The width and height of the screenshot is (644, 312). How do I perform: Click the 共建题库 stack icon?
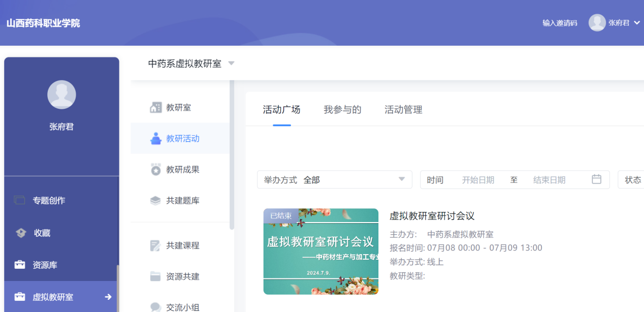point(155,201)
